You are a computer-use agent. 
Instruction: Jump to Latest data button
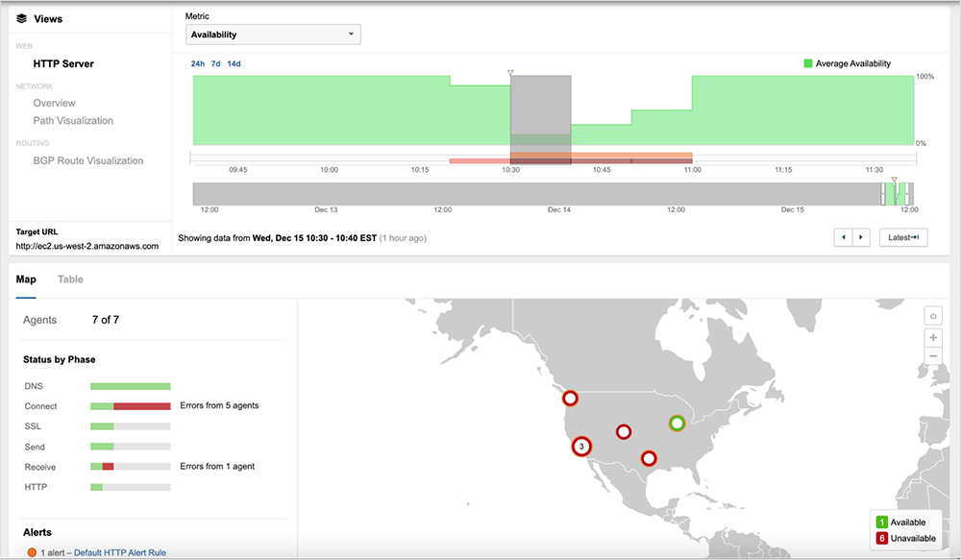coord(902,237)
